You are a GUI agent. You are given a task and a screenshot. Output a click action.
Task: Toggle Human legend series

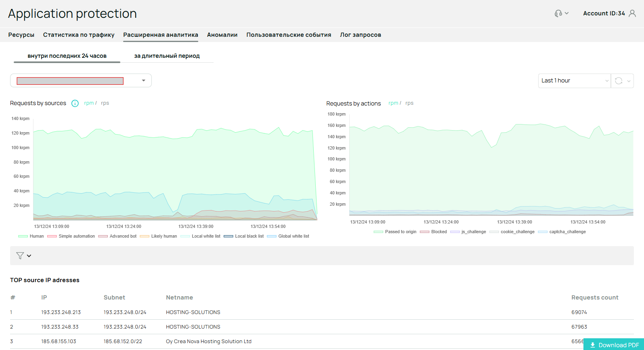[x=31, y=236]
